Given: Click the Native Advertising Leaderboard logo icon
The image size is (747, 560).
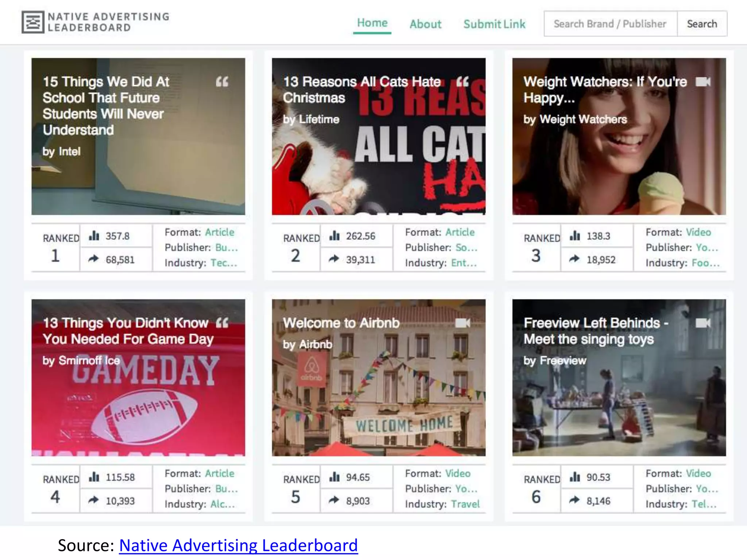Looking at the screenshot, I should [x=33, y=22].
